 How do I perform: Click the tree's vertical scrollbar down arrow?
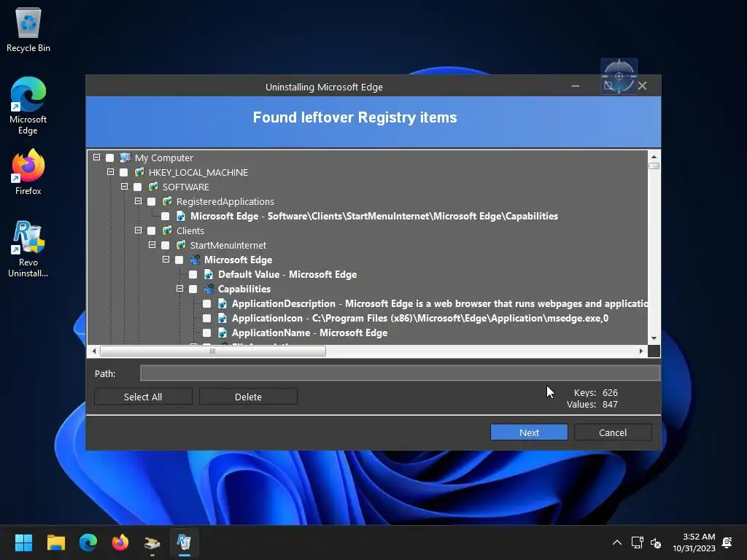[654, 338]
